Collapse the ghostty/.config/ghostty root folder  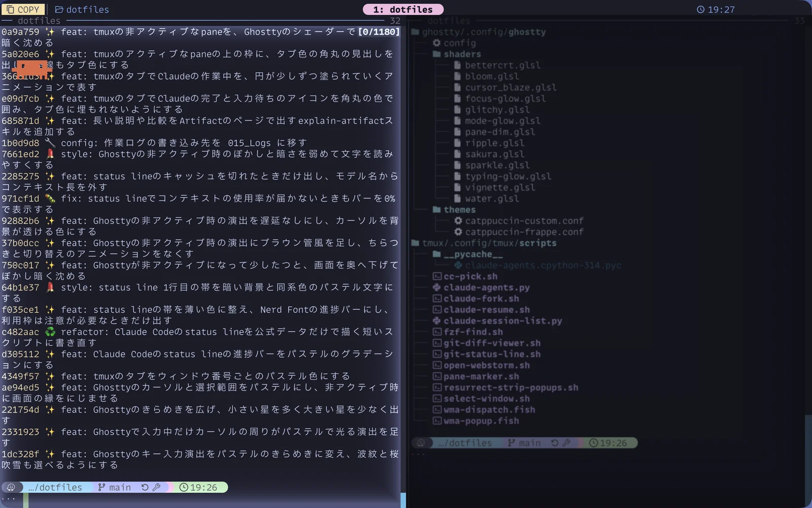tap(415, 31)
